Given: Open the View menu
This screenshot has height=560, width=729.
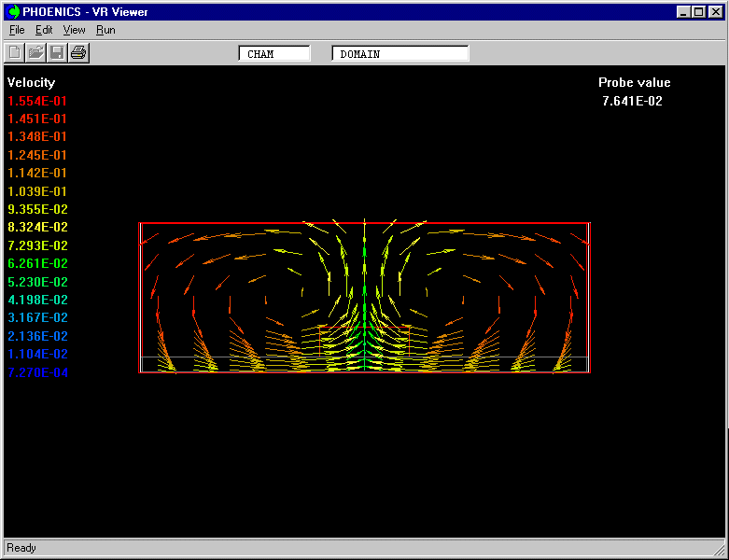Looking at the screenshot, I should 74,30.
